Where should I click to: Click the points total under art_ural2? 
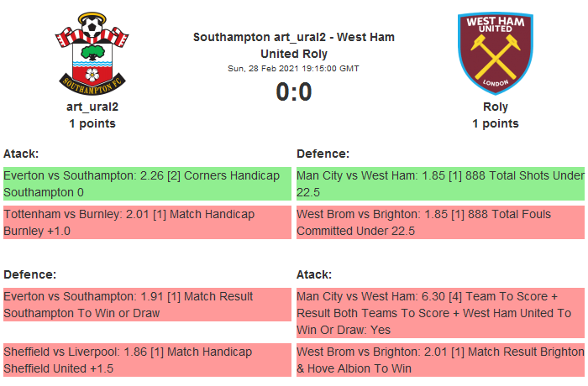[92, 123]
